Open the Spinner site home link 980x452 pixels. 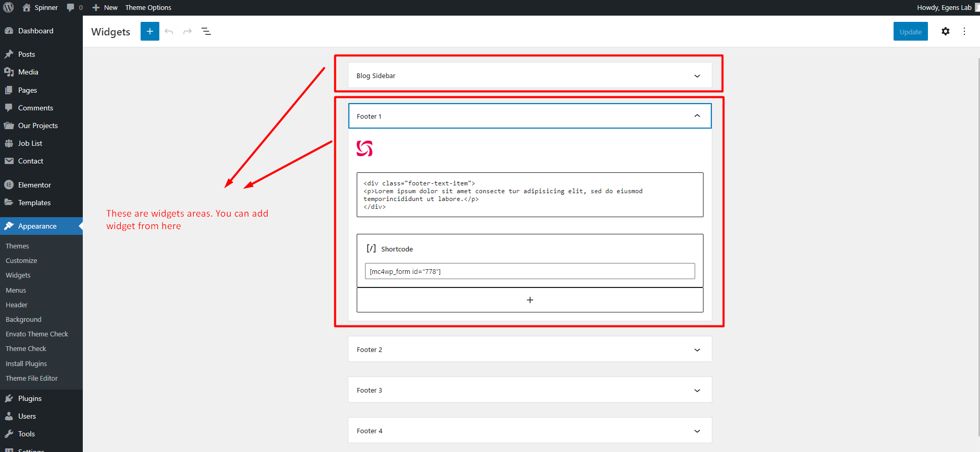40,7
